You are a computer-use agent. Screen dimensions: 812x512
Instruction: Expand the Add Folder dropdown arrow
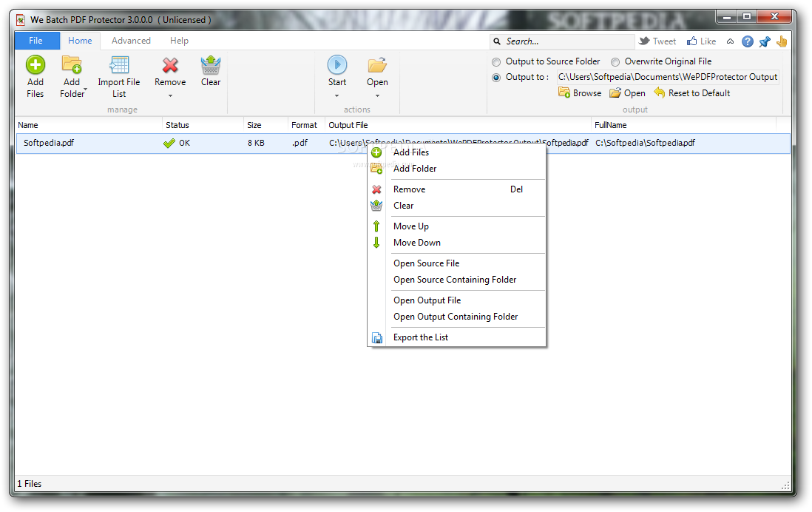pos(86,89)
